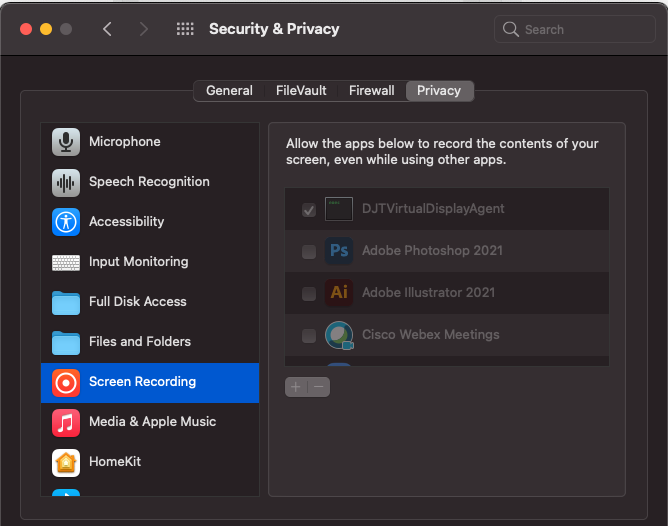This screenshot has width=668, height=526.
Task: Add an app with the plus button
Action: (x=296, y=387)
